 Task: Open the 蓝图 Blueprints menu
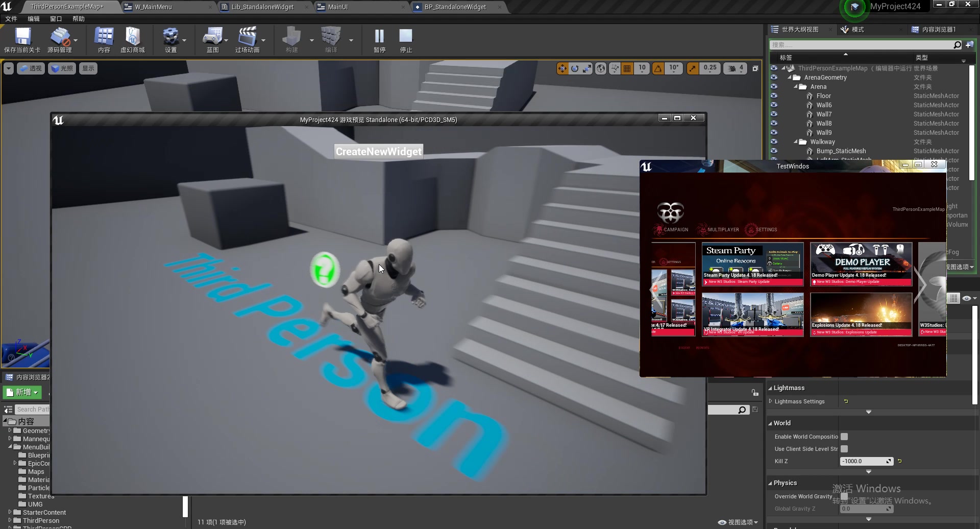[x=213, y=40]
